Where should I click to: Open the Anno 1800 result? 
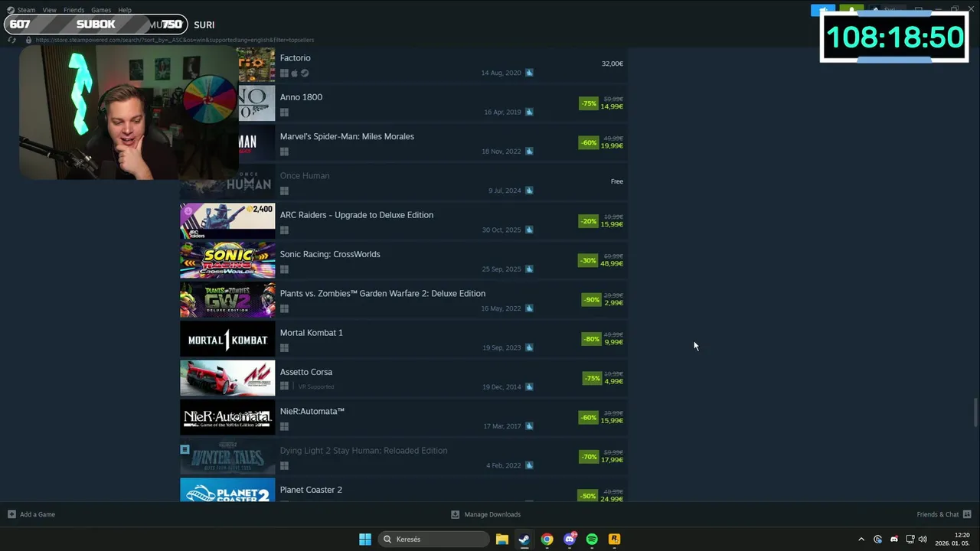(301, 97)
